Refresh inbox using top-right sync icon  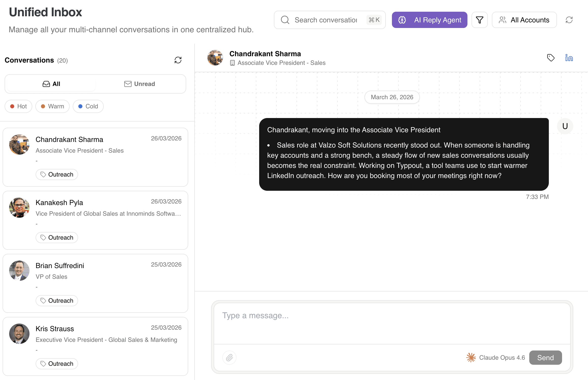569,20
